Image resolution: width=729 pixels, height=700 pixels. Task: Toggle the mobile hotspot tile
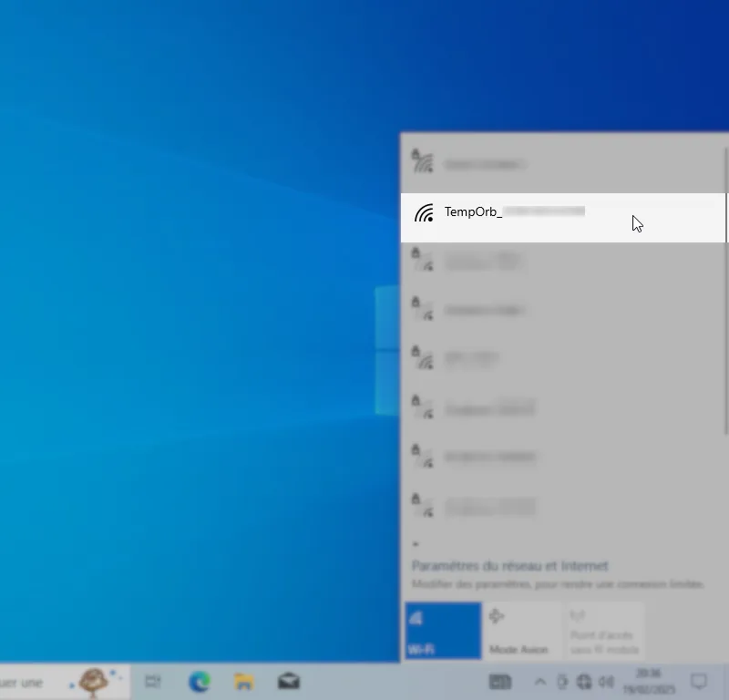click(603, 630)
